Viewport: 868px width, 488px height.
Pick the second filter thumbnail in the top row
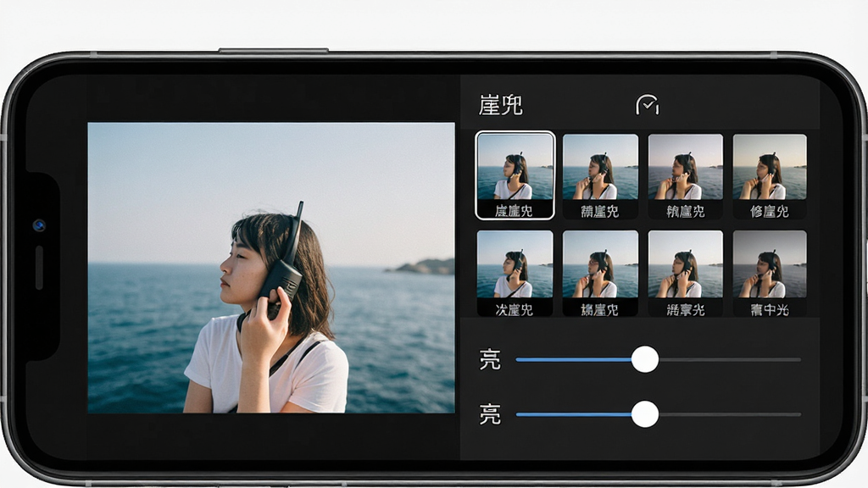coord(600,176)
